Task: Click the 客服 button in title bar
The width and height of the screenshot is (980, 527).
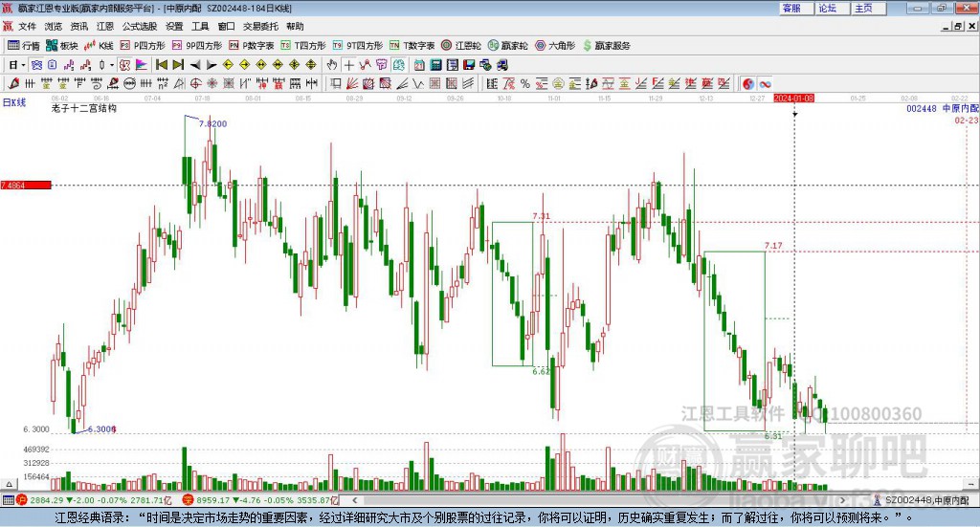Action: click(796, 8)
